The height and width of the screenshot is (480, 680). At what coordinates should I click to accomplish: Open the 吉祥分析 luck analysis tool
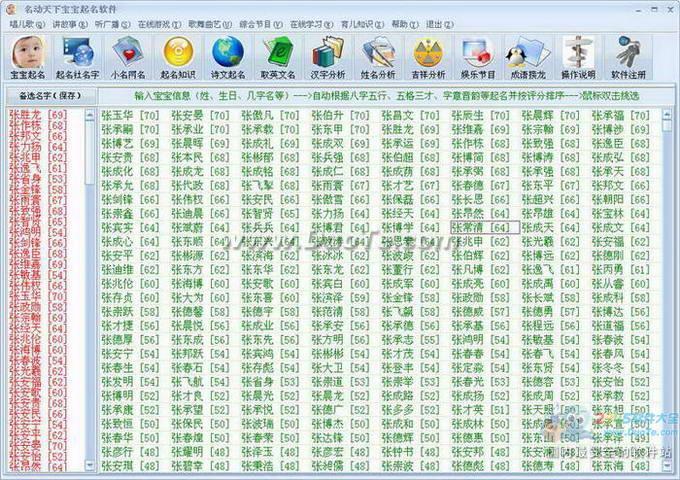pyautogui.click(x=428, y=58)
